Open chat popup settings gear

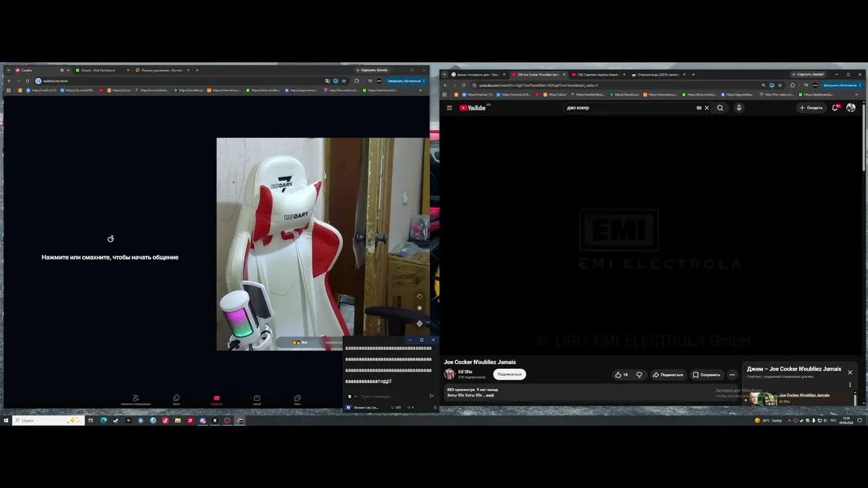[x=435, y=407]
